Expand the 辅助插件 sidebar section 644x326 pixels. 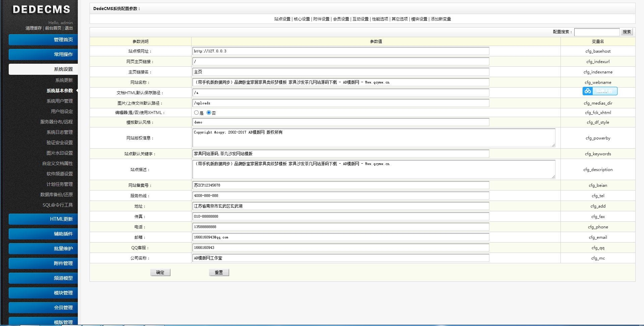pos(43,234)
